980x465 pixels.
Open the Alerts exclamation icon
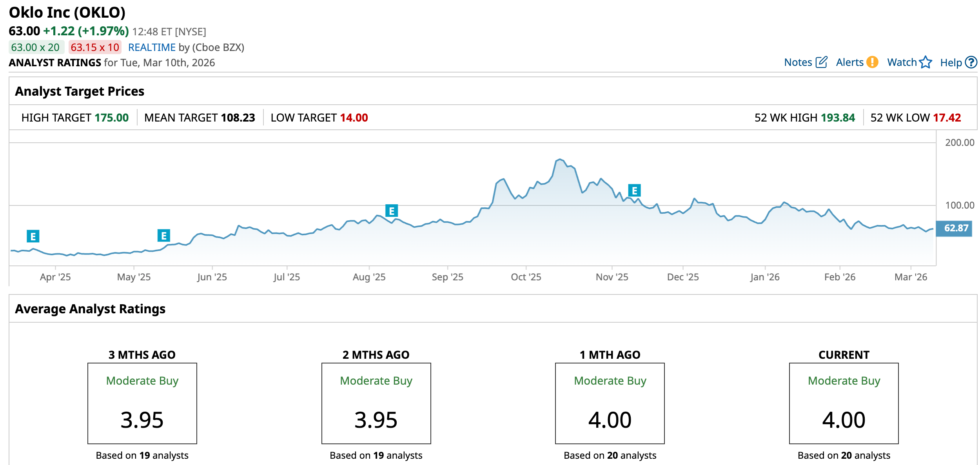[x=872, y=62]
